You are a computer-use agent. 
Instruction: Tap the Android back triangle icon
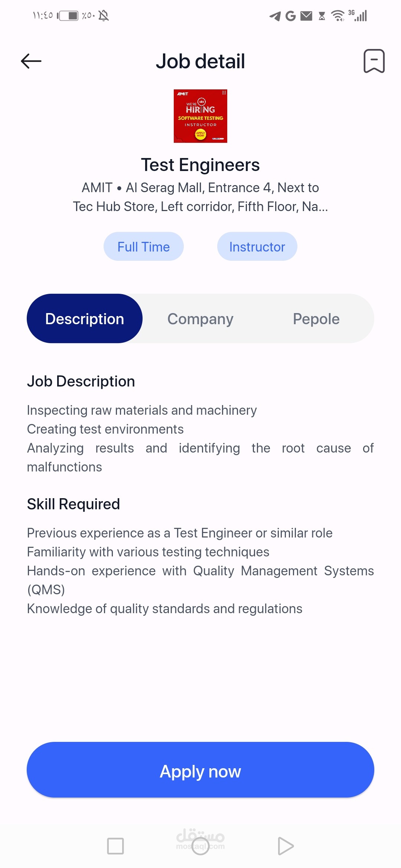coord(286,846)
